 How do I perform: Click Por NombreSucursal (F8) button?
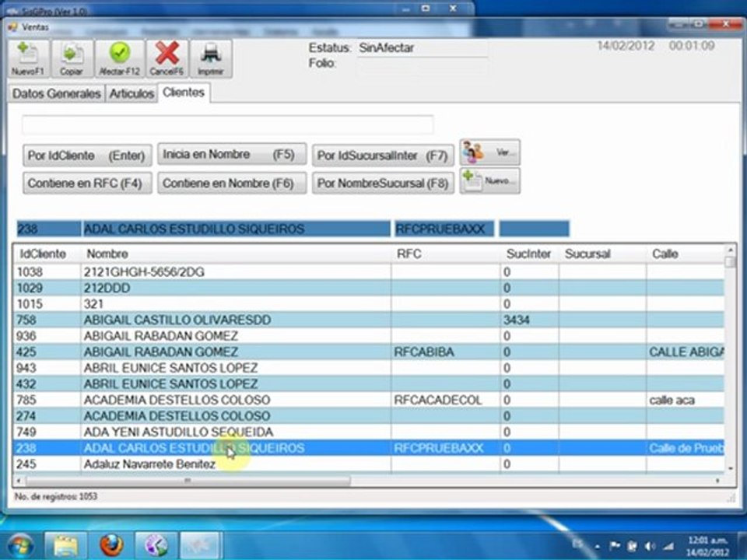(383, 184)
